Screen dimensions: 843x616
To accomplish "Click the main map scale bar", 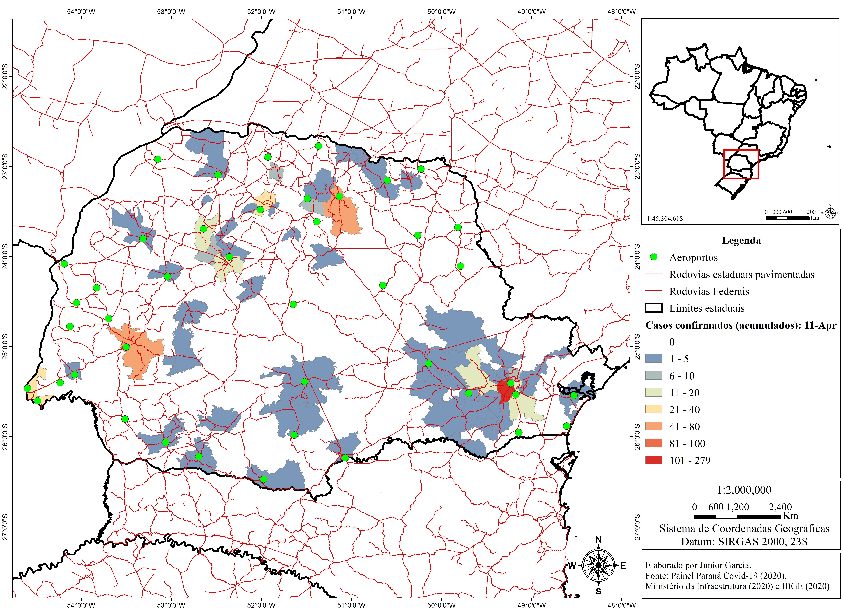I will tap(737, 517).
